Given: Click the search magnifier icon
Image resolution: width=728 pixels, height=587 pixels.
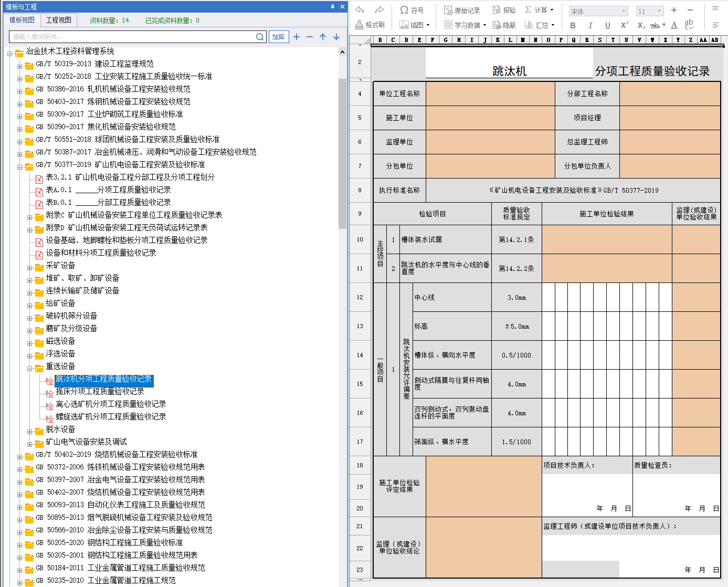Looking at the screenshot, I should point(260,37).
